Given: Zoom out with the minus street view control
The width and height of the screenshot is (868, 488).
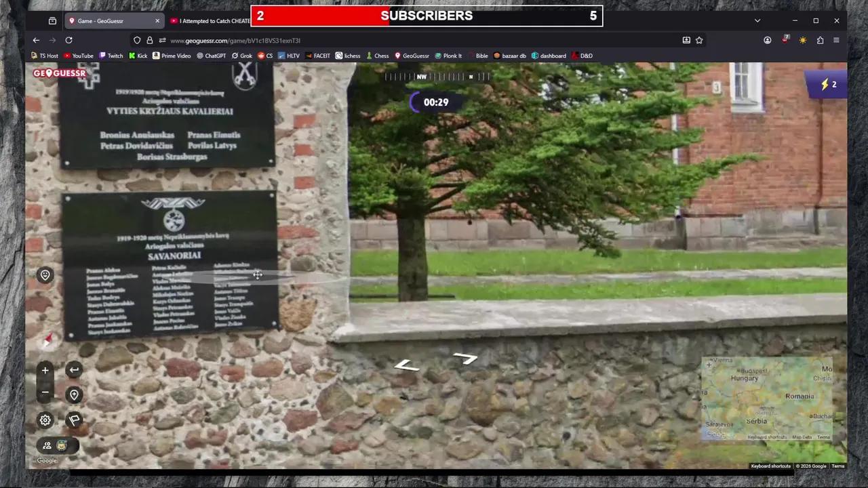Looking at the screenshot, I should coord(45,392).
